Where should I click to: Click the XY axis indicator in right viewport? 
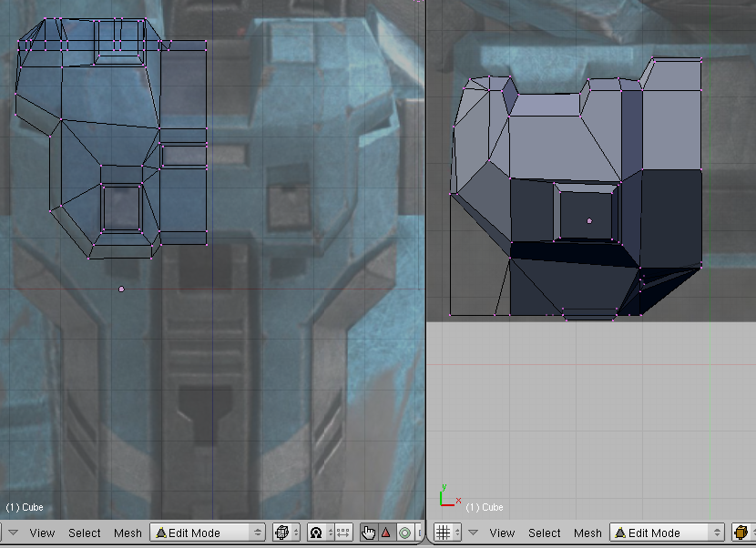point(450,496)
